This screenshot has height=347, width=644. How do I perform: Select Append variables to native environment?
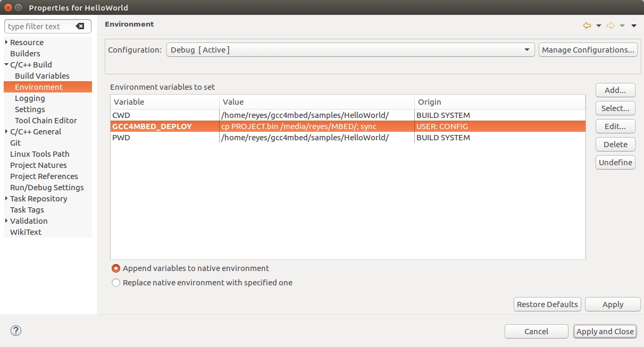[x=116, y=268]
